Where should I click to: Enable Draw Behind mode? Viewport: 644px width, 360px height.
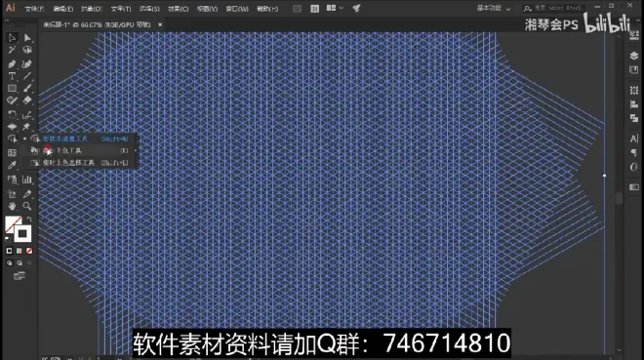(x=19, y=263)
